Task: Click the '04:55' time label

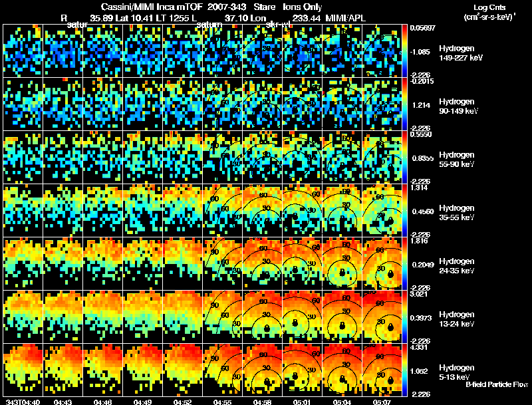Action: 223,402
